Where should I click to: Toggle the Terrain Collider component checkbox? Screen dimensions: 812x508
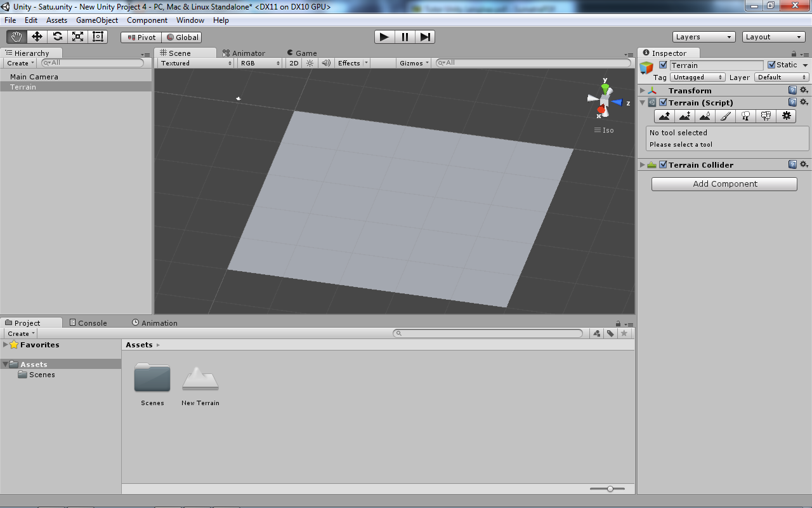pos(663,164)
